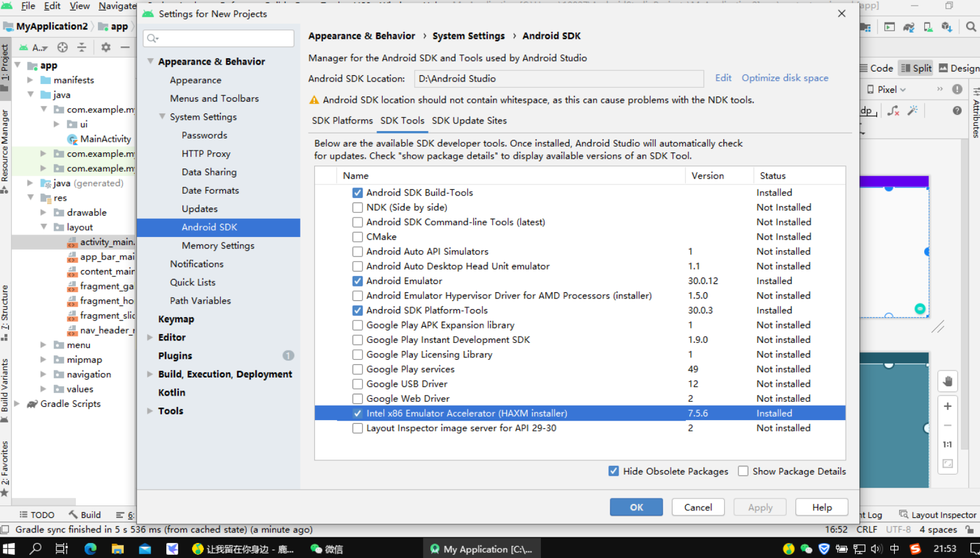Expand the Gradle Scripts node
Screen dimensions: 980x558
point(17,404)
